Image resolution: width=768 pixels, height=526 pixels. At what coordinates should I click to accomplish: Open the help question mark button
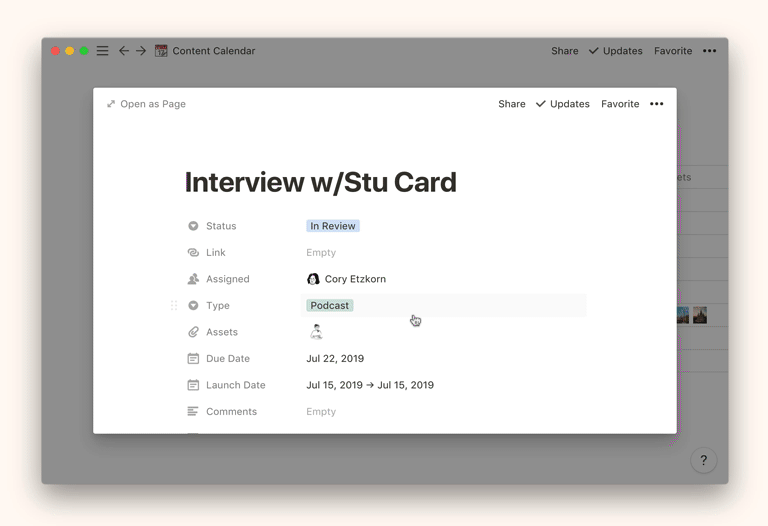click(703, 460)
